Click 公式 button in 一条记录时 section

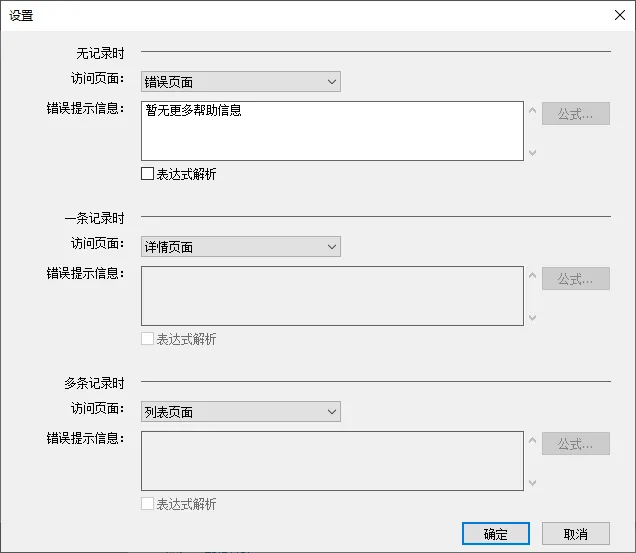(575, 279)
